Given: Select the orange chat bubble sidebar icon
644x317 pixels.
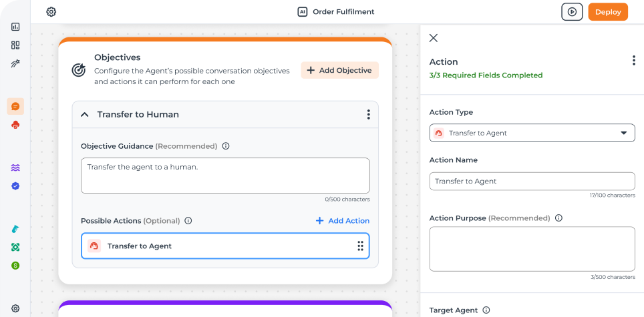Looking at the screenshot, I should [15, 106].
